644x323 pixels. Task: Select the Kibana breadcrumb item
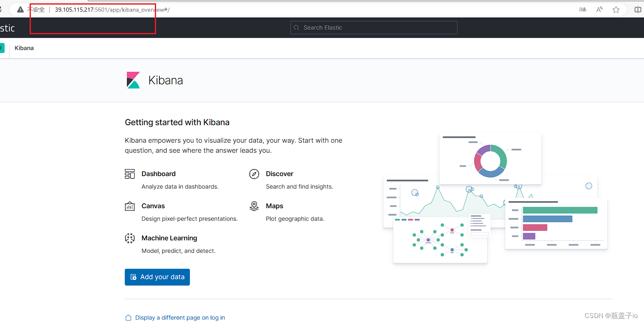(x=24, y=48)
